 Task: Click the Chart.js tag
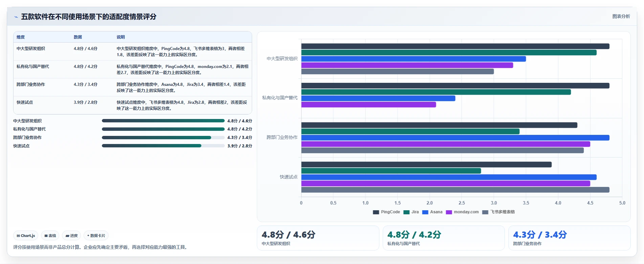tap(26, 236)
